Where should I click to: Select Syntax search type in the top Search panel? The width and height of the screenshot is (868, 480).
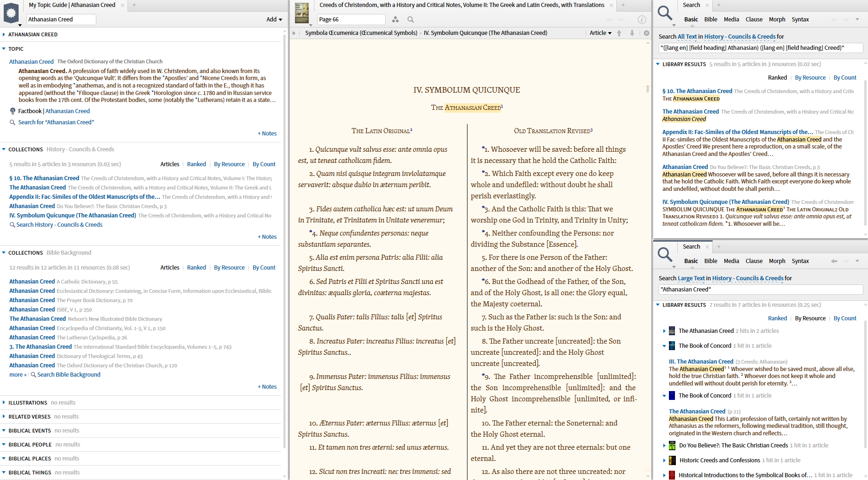pos(800,20)
